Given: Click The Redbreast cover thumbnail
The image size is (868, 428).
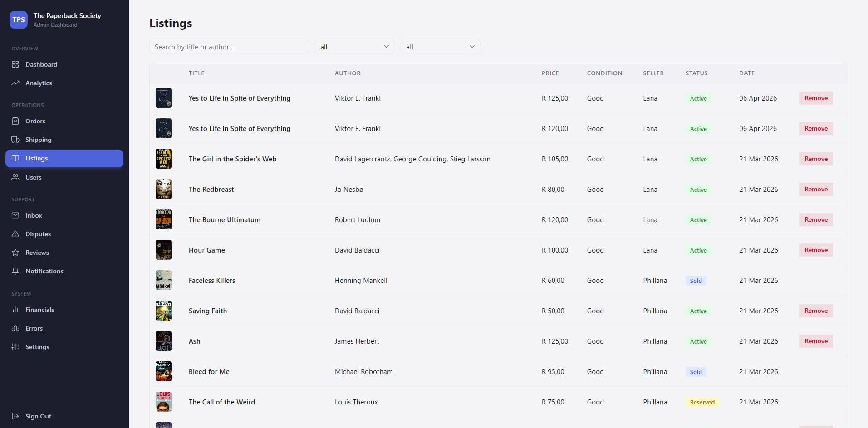Looking at the screenshot, I should (164, 189).
